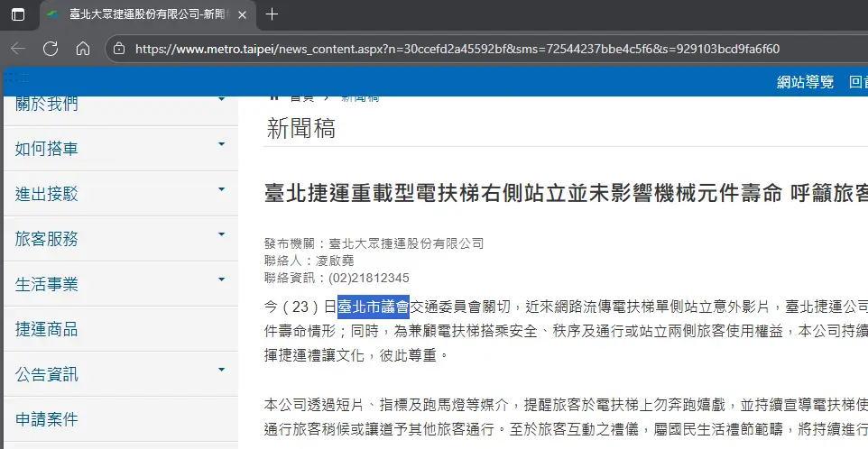This screenshot has width=868, height=449.
Task: Click the 發布機關 publisher line
Action: pyautogui.click(x=374, y=243)
